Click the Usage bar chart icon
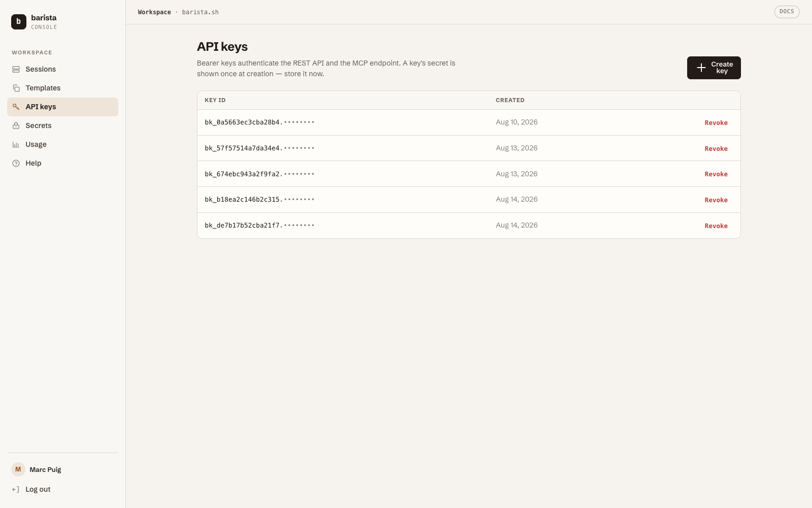812x508 pixels. pos(16,144)
